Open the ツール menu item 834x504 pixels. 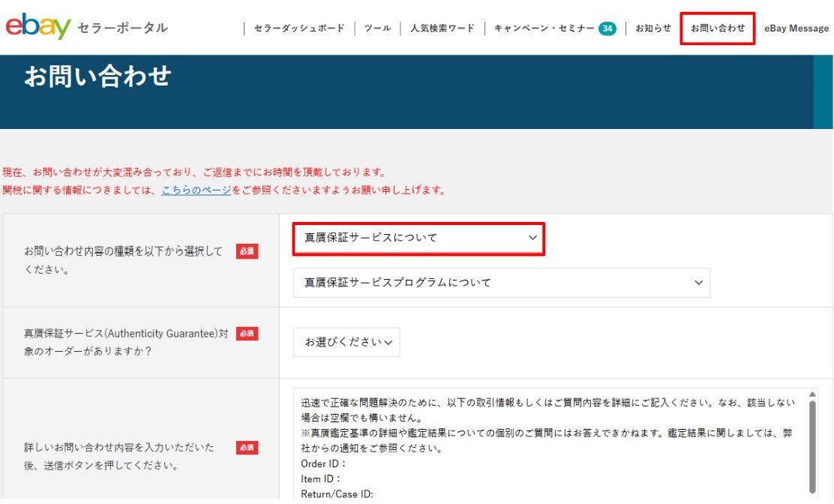coord(378,27)
